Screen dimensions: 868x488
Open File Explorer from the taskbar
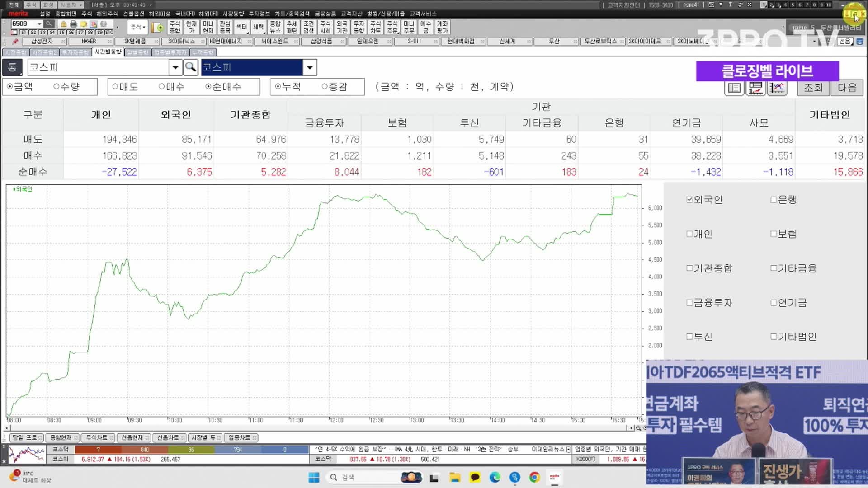(x=455, y=477)
